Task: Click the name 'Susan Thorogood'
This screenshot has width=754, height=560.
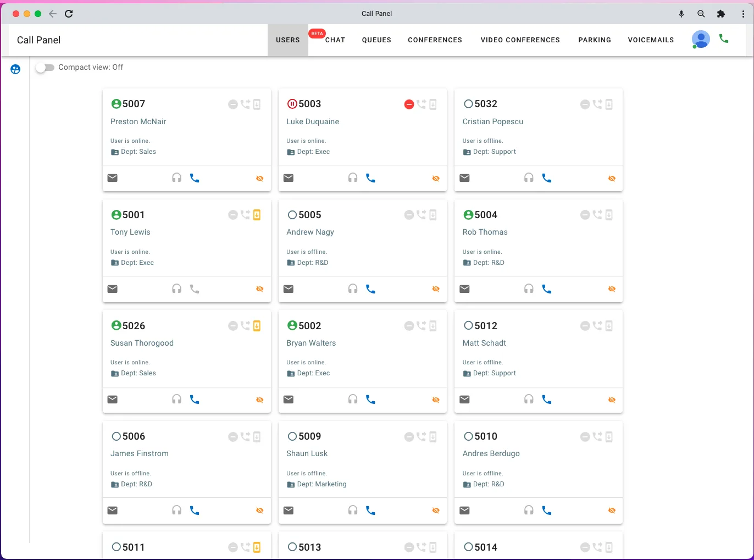Action: pyautogui.click(x=142, y=343)
